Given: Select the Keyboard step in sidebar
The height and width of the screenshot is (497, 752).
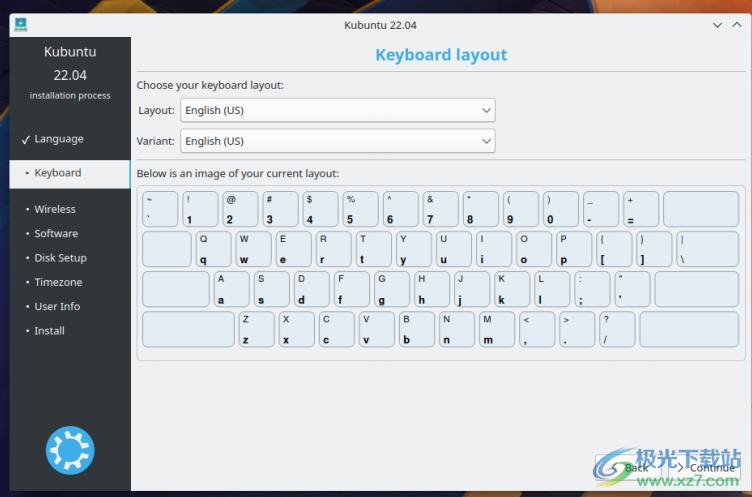Looking at the screenshot, I should pos(70,173).
